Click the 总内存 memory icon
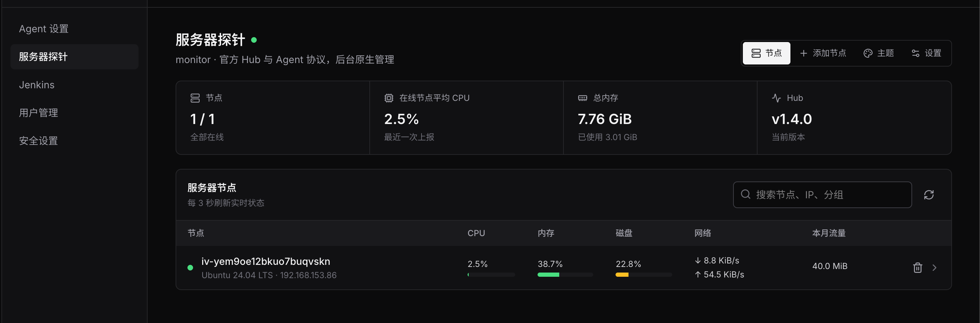The width and height of the screenshot is (980, 323). tap(582, 98)
